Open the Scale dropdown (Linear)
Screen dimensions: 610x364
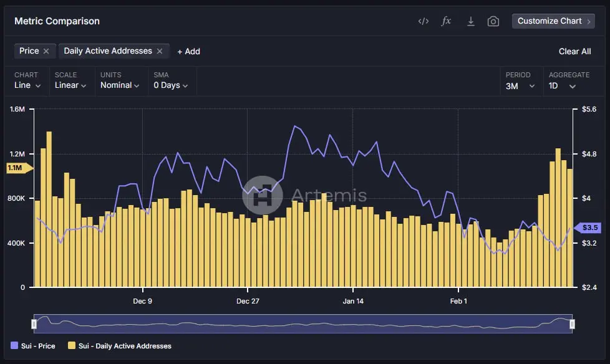pos(70,85)
